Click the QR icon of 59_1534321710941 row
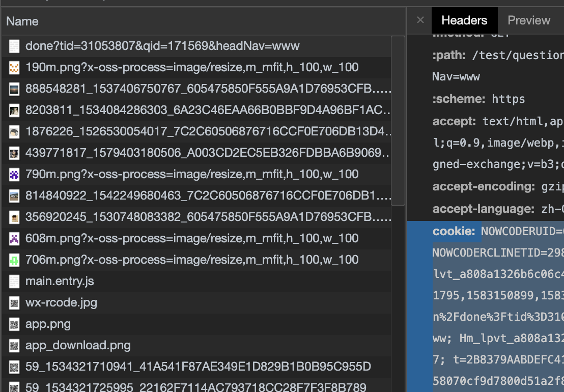Image resolution: width=564 pixels, height=392 pixels. click(x=14, y=367)
